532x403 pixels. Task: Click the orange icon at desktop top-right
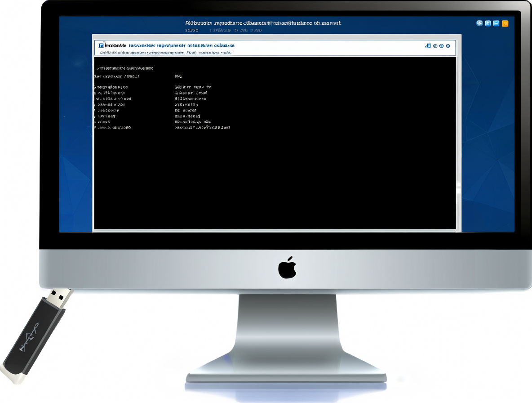(505, 23)
